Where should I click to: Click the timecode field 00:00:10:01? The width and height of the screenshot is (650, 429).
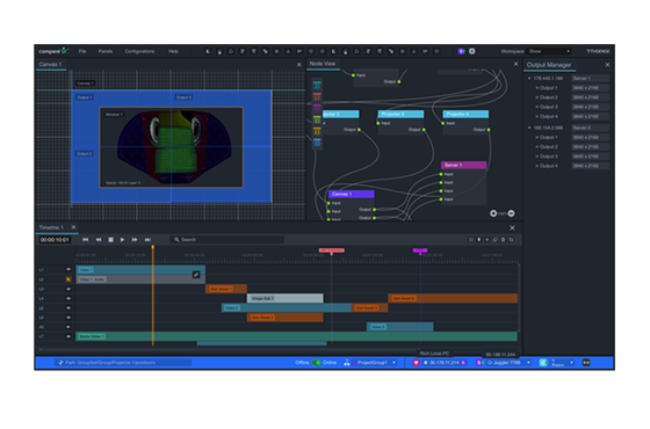[54, 240]
